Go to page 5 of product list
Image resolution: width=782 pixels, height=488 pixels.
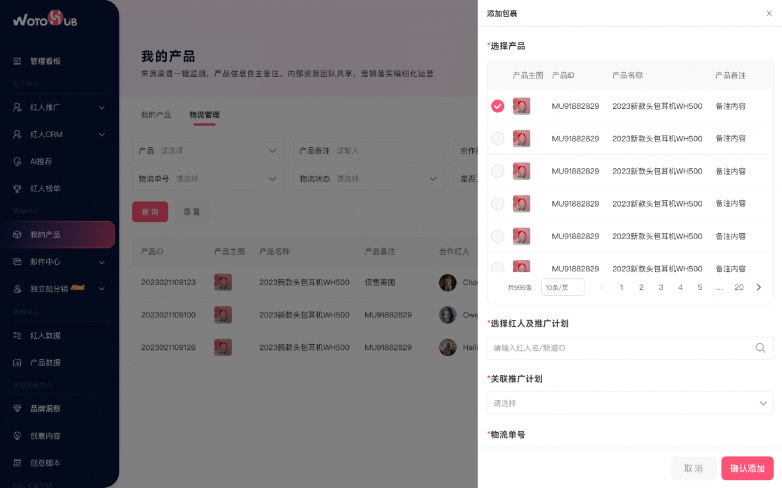(x=700, y=287)
